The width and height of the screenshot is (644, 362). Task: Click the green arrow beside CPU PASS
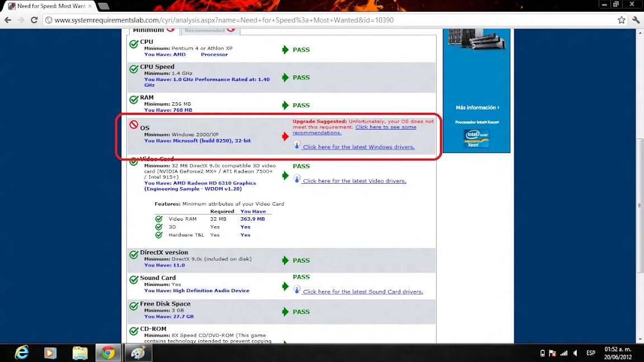click(x=286, y=50)
